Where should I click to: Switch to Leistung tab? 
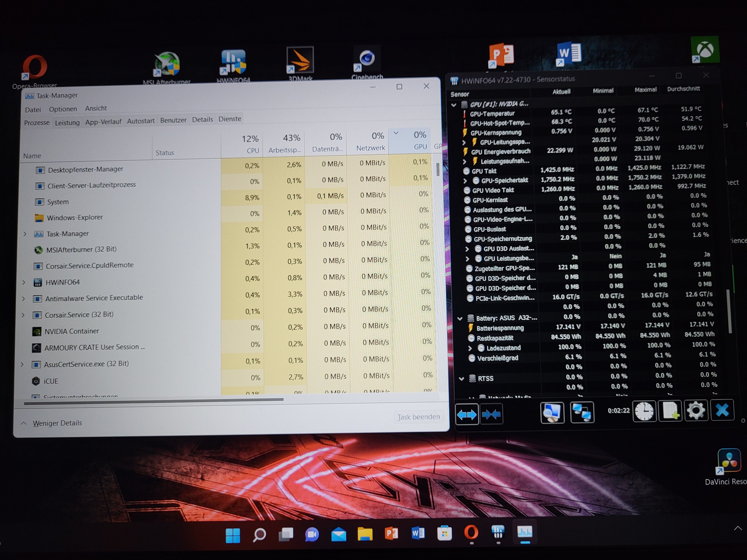pos(67,122)
